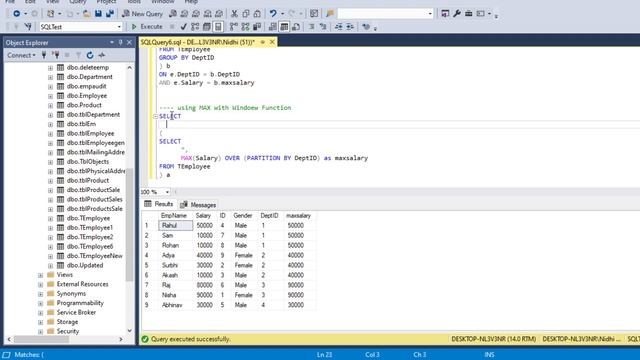Image resolution: width=640 pixels, height=360 pixels.
Task: Expand the Views folder node
Action: coord(40,275)
